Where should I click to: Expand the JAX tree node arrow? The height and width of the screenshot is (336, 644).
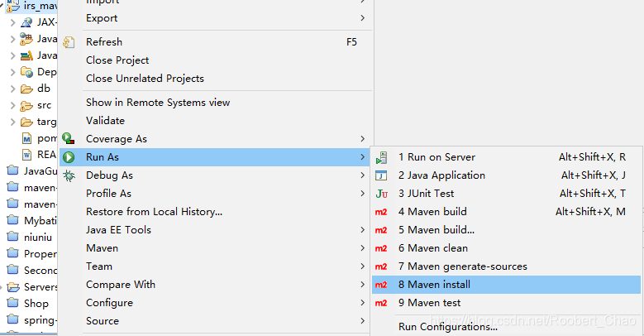[12, 22]
